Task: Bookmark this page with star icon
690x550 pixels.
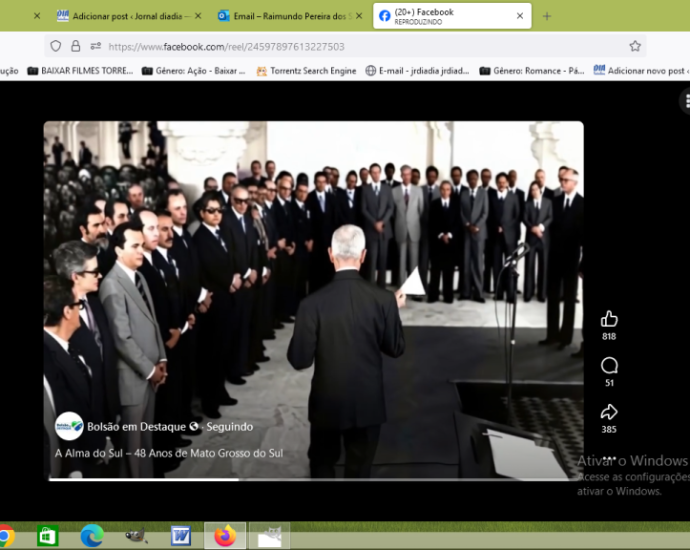Action: tap(635, 46)
